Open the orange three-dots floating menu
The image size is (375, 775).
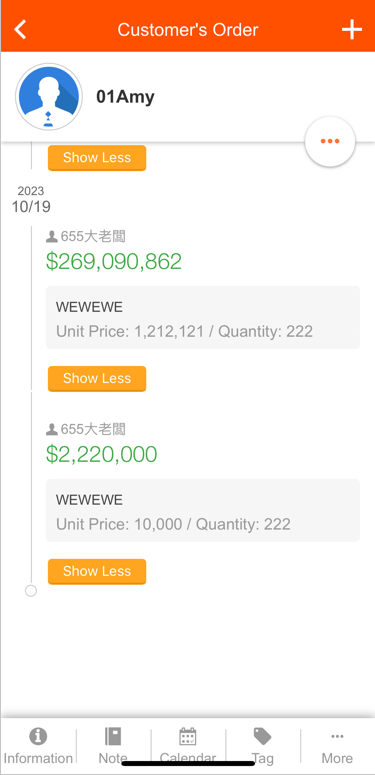pyautogui.click(x=330, y=141)
